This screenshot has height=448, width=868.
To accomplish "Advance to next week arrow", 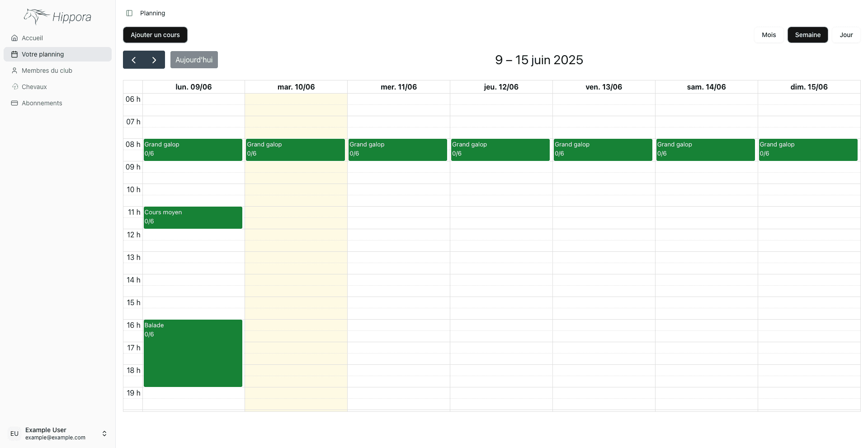I will (x=154, y=60).
